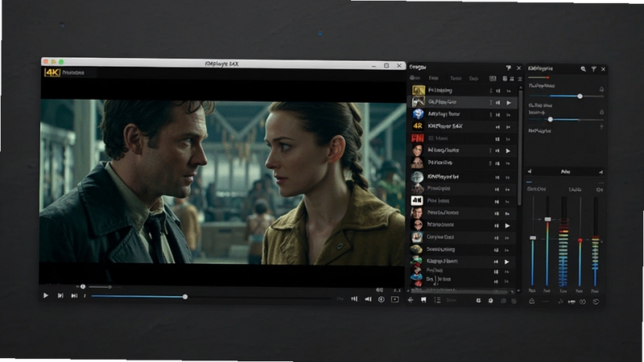Pause icon in the red FN thumbnail row
The height and width of the screenshot is (362, 644).
[497, 139]
